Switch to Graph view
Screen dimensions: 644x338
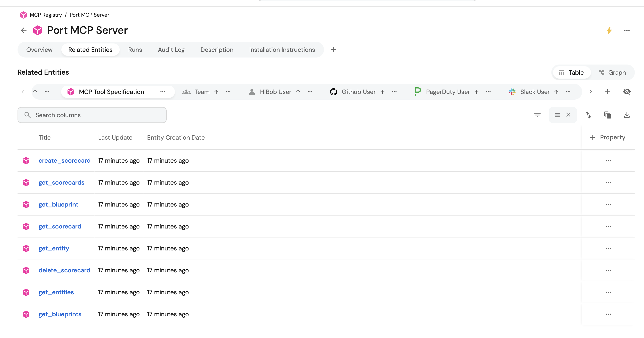[x=612, y=73]
